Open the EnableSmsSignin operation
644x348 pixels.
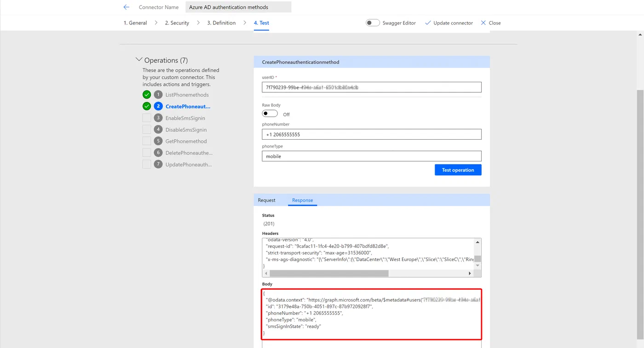click(x=185, y=118)
